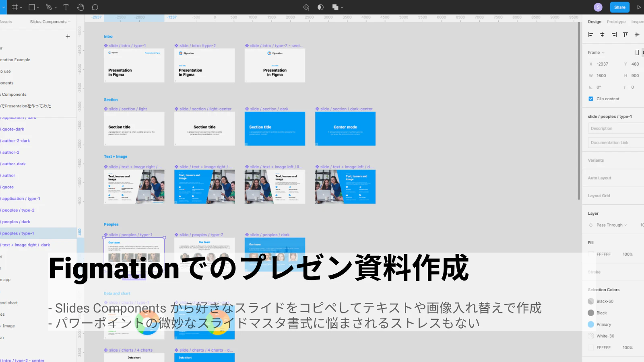Click the half-filled circle mask icon

pyautogui.click(x=320, y=7)
